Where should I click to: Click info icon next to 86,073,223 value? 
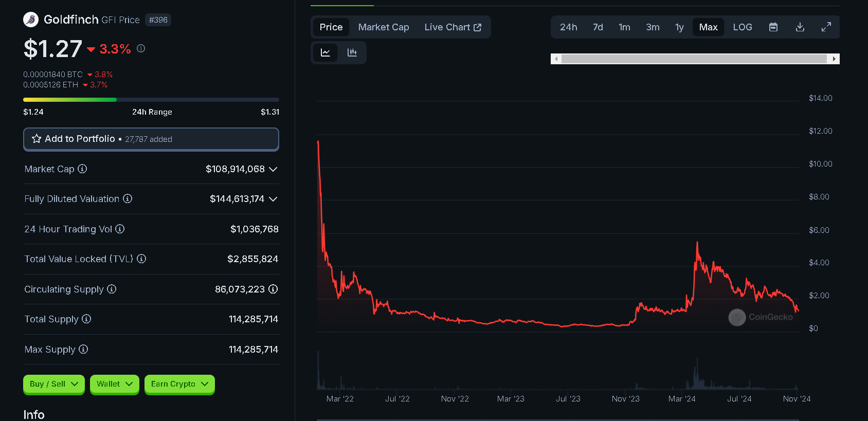[273, 289]
